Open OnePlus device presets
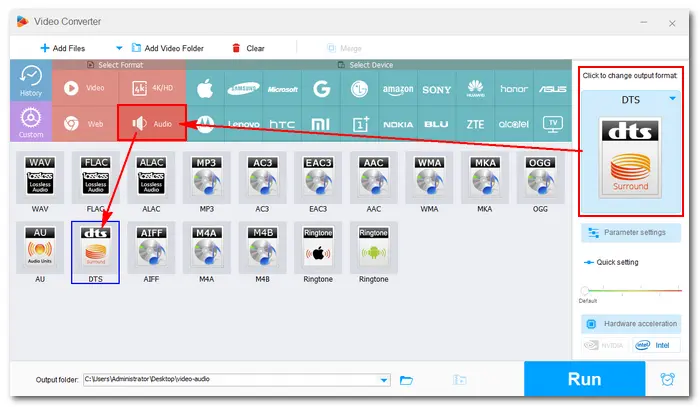This screenshot has width=700, height=407. [x=359, y=124]
